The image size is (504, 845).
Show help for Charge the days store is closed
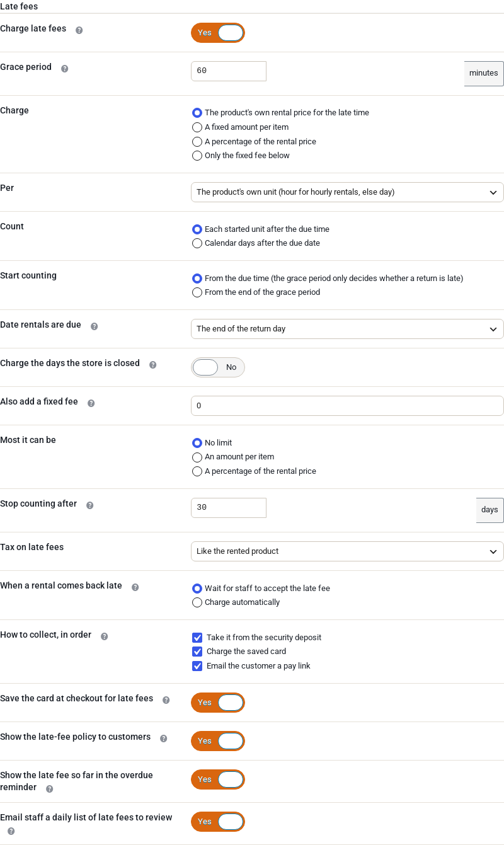(152, 364)
